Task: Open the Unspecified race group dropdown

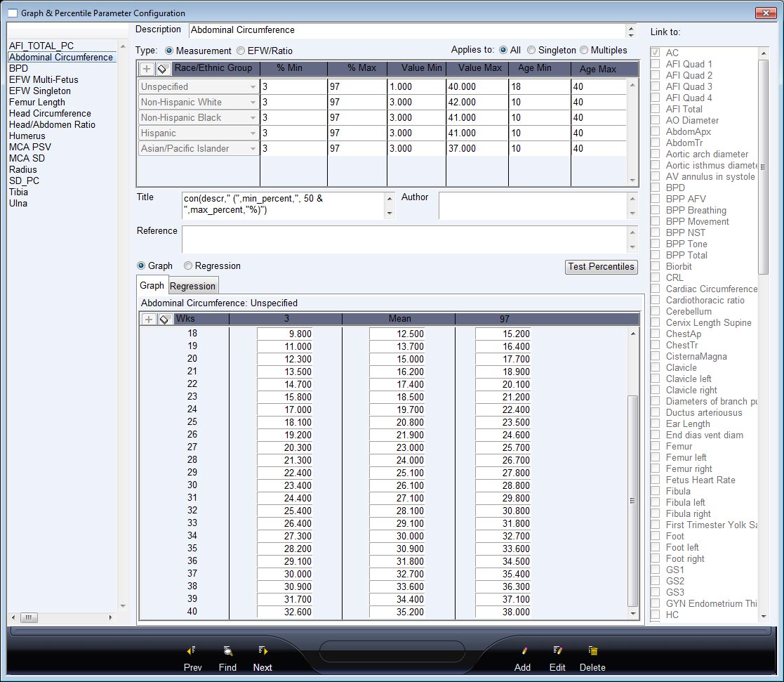Action: point(253,86)
